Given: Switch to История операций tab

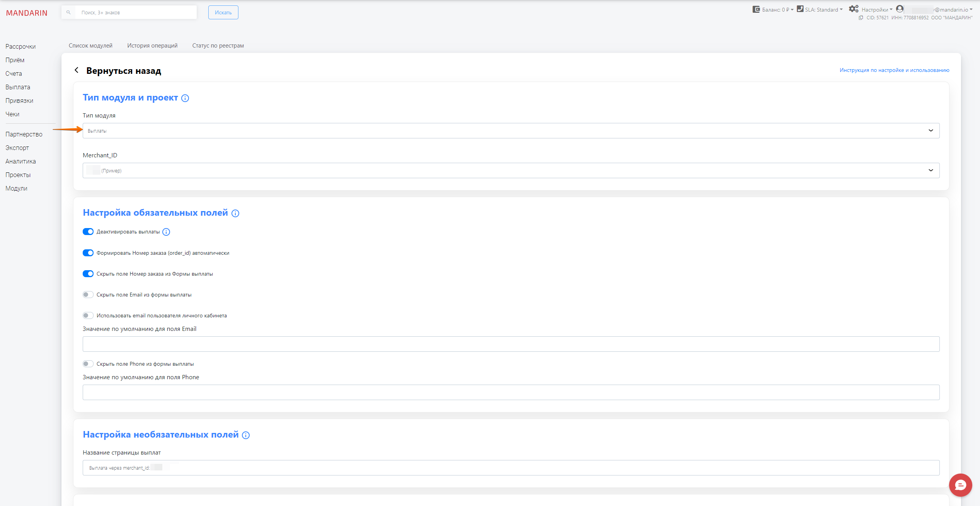Looking at the screenshot, I should pyautogui.click(x=152, y=46).
